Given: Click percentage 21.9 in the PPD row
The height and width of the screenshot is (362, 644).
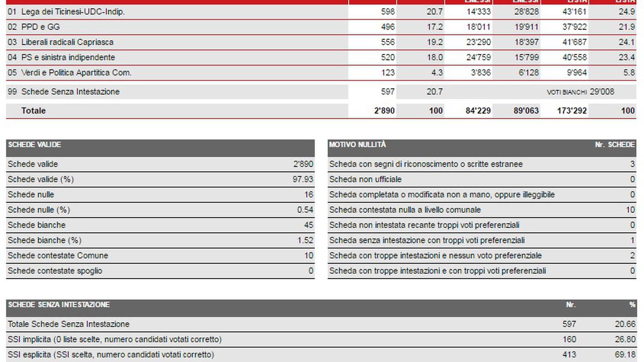Looking at the screenshot, I should 627,27.
